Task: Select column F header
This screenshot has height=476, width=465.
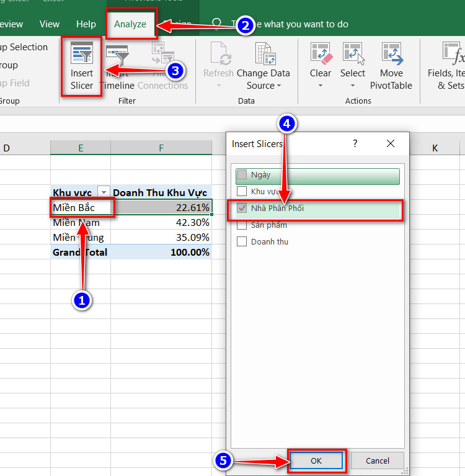Action: (161, 148)
